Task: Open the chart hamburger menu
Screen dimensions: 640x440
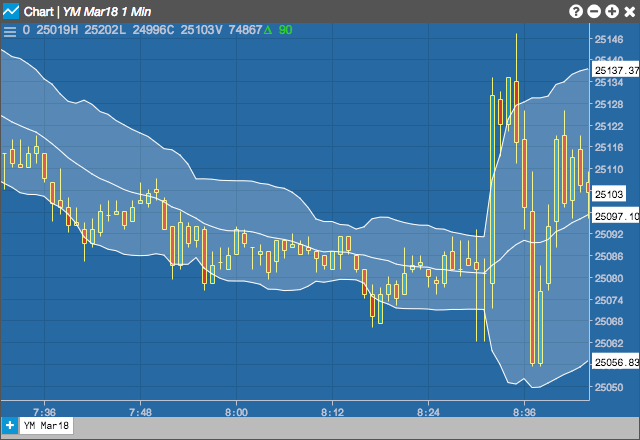Action: click(10, 31)
